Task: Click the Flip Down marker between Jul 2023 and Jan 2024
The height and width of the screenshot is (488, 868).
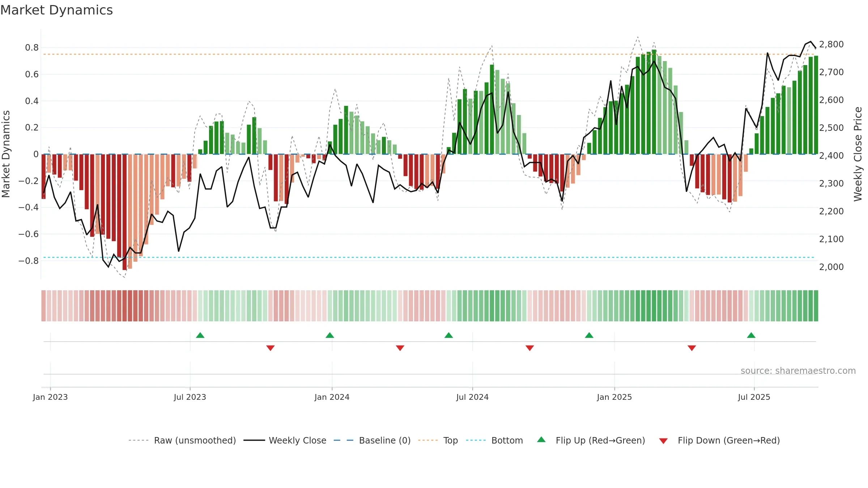Action: click(x=271, y=348)
